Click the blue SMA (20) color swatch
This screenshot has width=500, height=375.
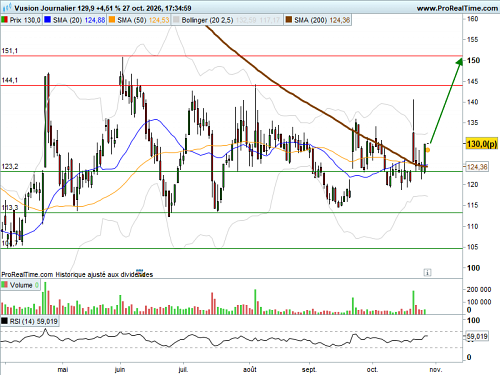(48, 20)
